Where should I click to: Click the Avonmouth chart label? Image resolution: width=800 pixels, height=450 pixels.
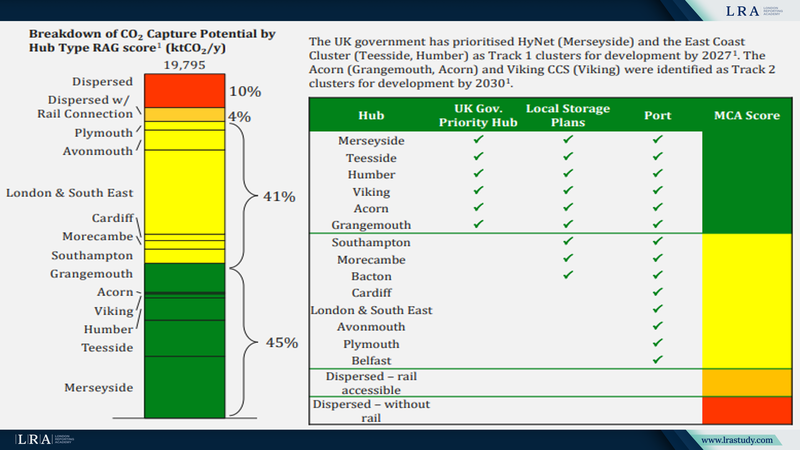click(x=97, y=151)
